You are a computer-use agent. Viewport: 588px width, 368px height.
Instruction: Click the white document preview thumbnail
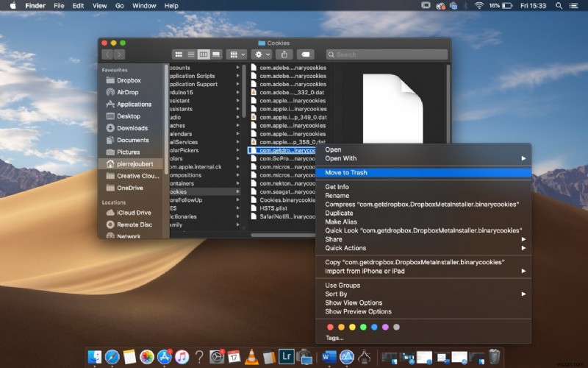tap(392, 108)
